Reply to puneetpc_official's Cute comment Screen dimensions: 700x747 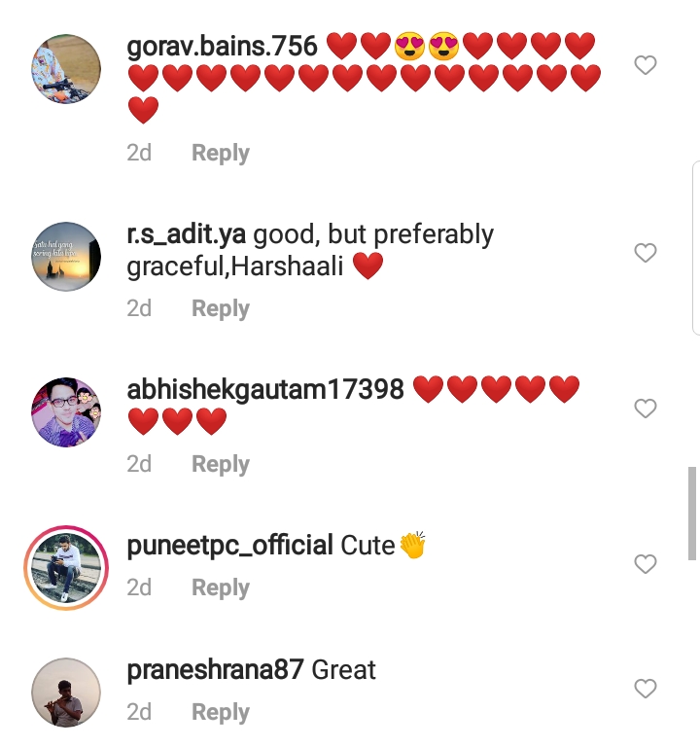pos(221,587)
